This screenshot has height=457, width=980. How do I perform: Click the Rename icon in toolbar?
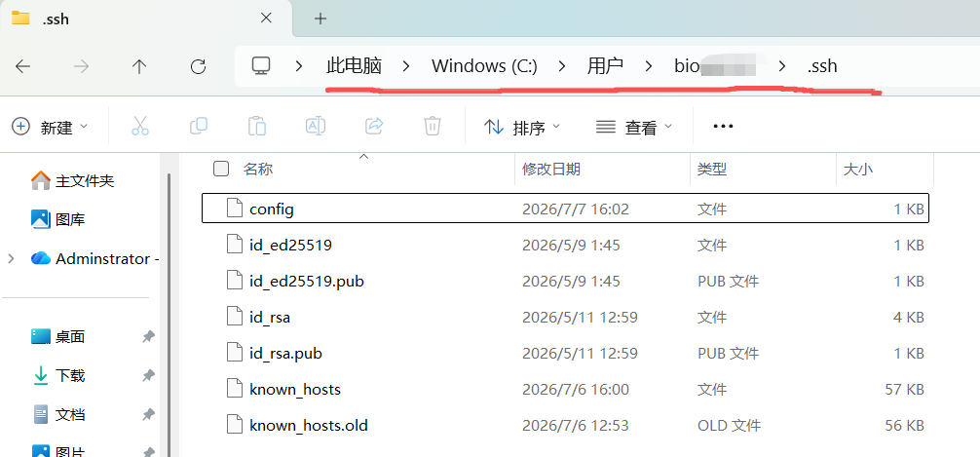315,127
